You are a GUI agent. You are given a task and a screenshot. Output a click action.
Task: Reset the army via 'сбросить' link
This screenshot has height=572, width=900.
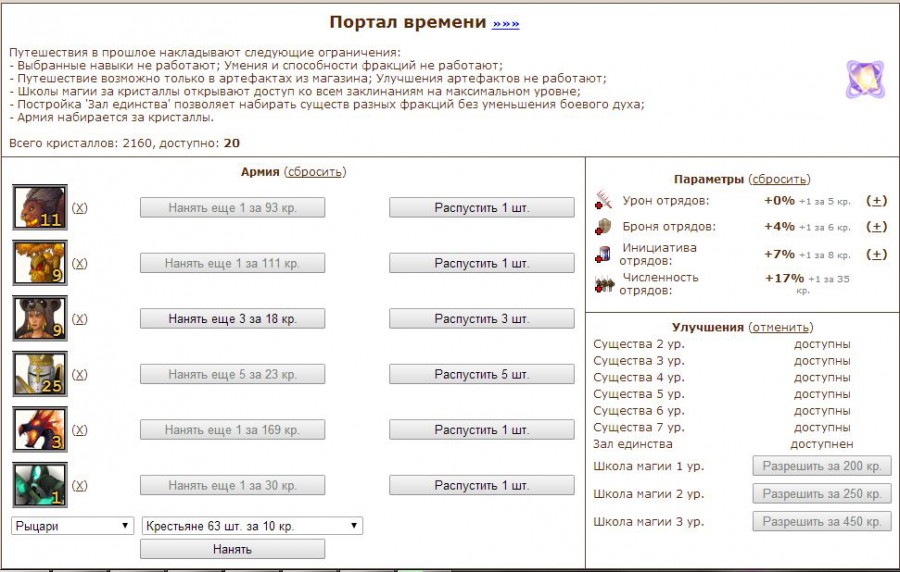[315, 172]
